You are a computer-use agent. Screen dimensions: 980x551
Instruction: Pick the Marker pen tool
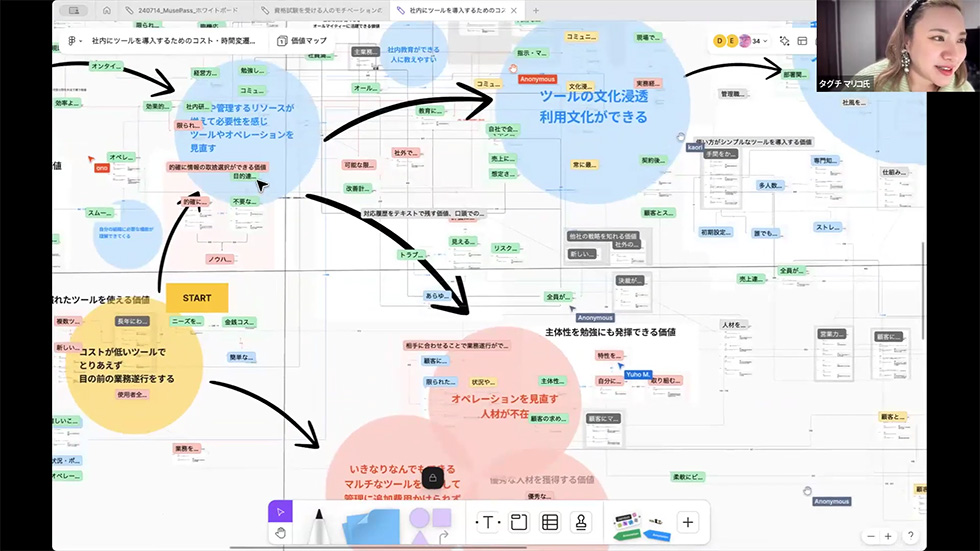coord(319,526)
